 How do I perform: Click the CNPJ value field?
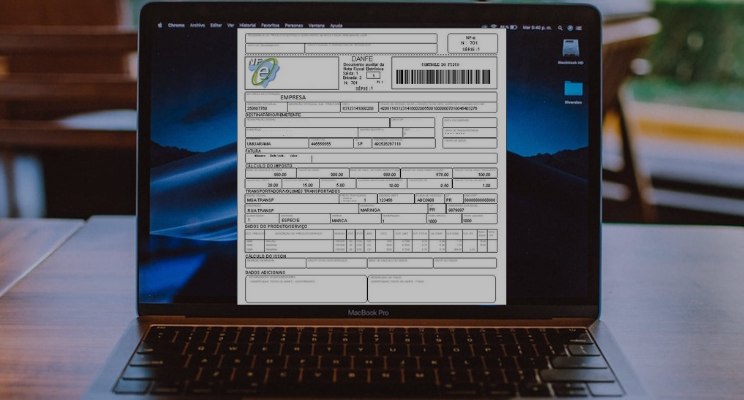[x=359, y=107]
